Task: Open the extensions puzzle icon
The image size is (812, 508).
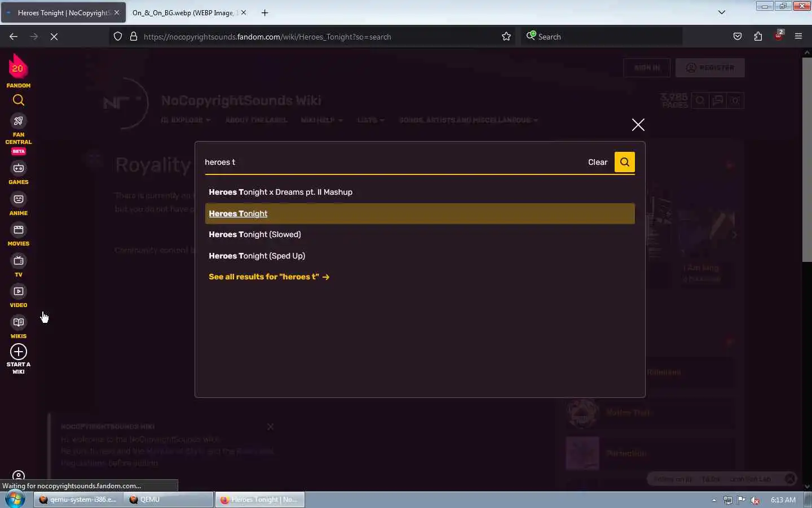Action: [x=758, y=36]
